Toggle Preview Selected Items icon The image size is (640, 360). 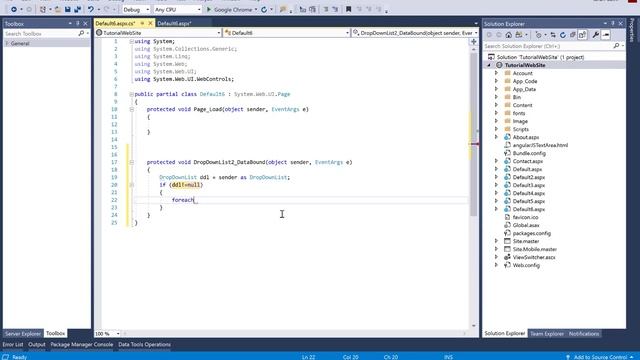click(606, 35)
